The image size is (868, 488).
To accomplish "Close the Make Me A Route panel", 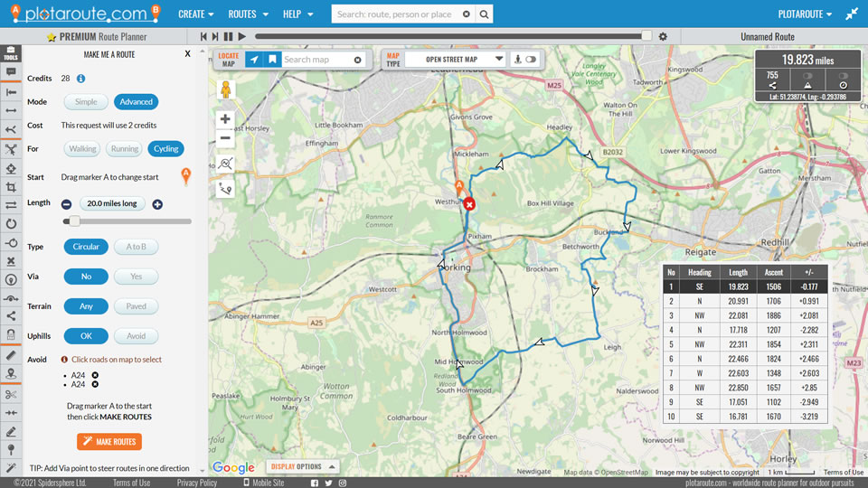I will 187,54.
